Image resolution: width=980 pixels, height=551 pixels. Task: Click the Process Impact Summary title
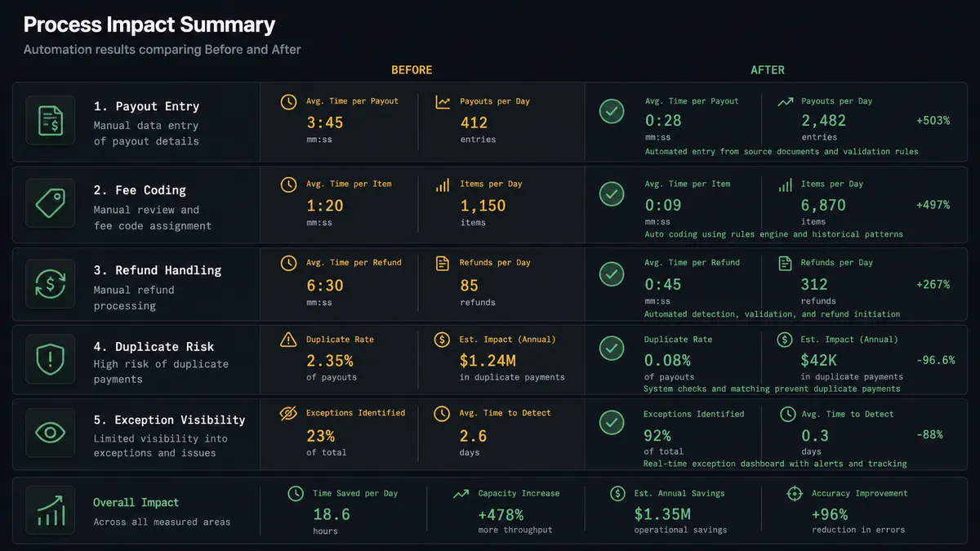point(149,24)
